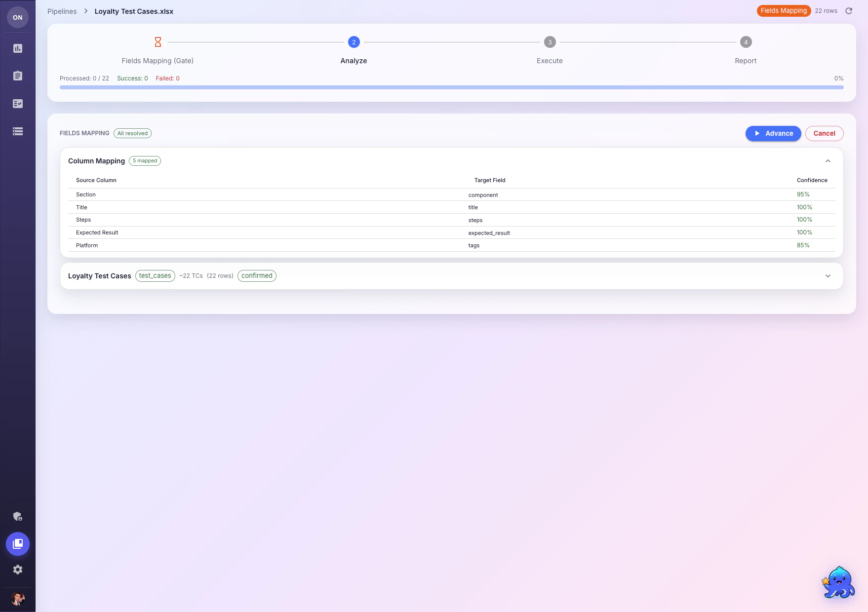This screenshot has height=612, width=868.
Task: Click the Steps source column cell
Action: click(83, 220)
